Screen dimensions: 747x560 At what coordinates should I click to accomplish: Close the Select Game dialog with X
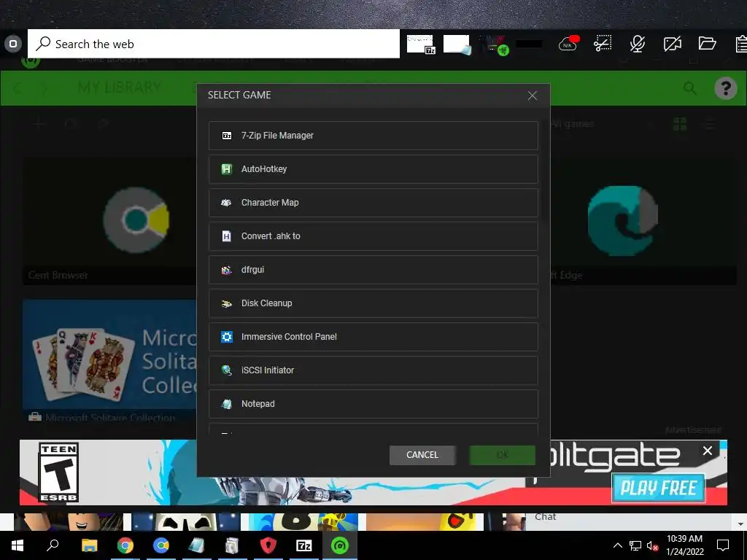532,96
